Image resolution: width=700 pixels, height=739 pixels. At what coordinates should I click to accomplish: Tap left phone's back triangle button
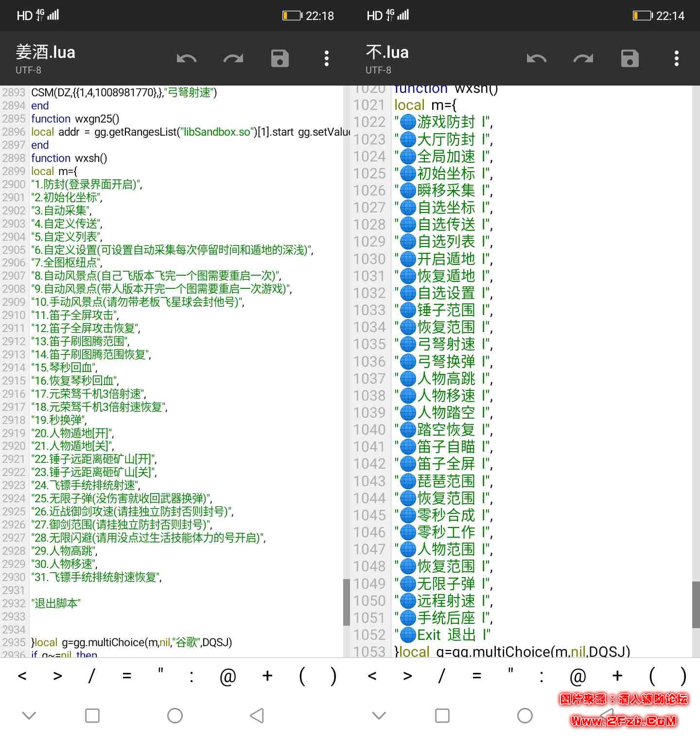[x=257, y=715]
